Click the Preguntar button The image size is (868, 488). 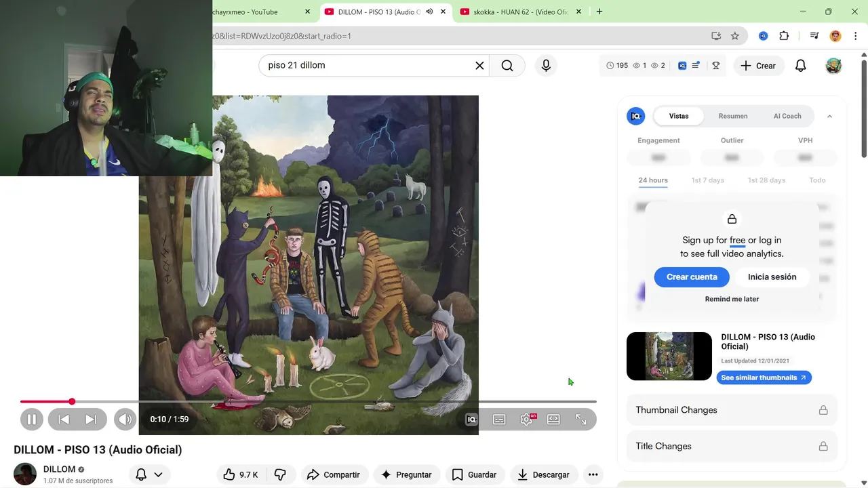(x=407, y=474)
